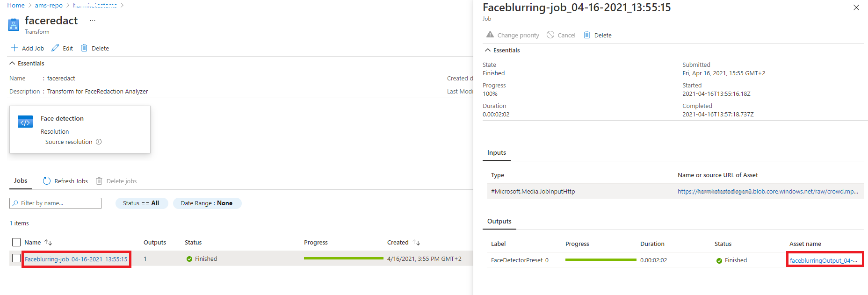Select the Outputs tab in job panel
Image resolution: width=868 pixels, height=295 pixels.
coord(499,222)
